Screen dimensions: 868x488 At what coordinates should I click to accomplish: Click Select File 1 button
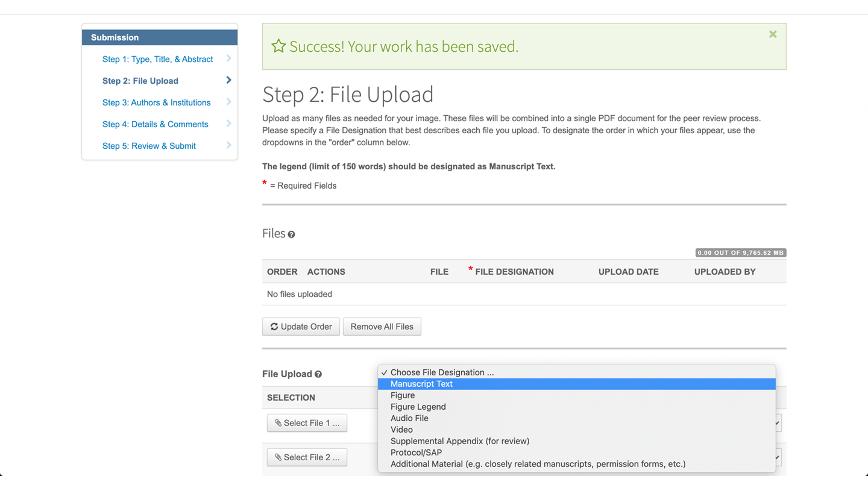click(x=307, y=423)
